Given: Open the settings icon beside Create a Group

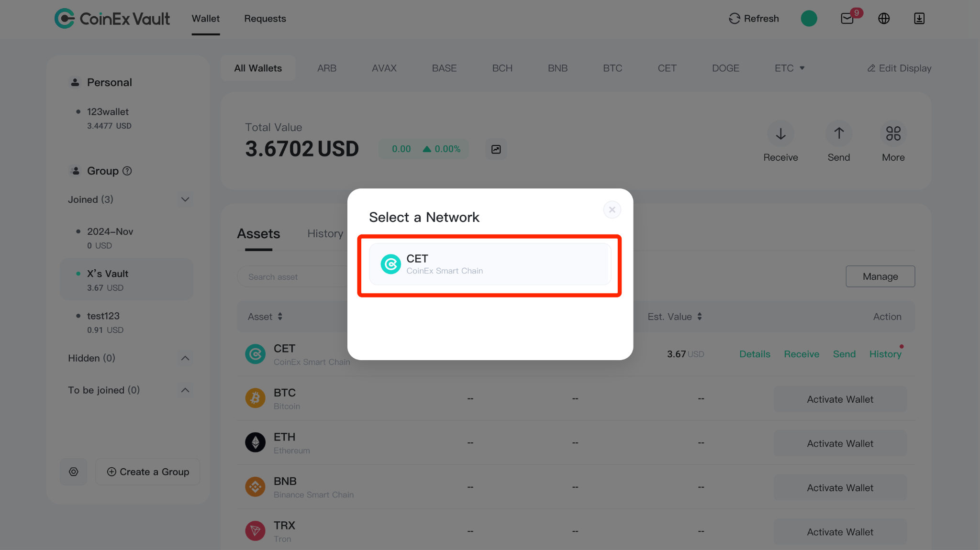Looking at the screenshot, I should [74, 472].
